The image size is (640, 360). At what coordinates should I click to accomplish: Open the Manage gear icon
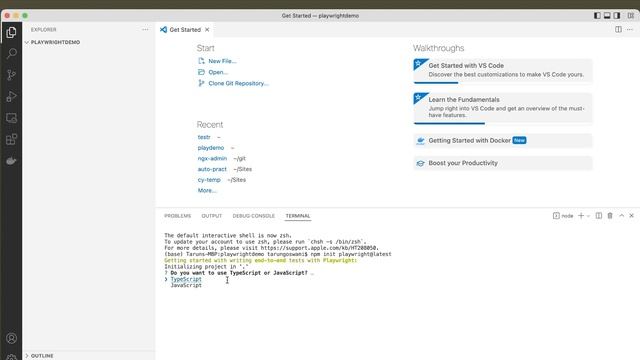11,357
